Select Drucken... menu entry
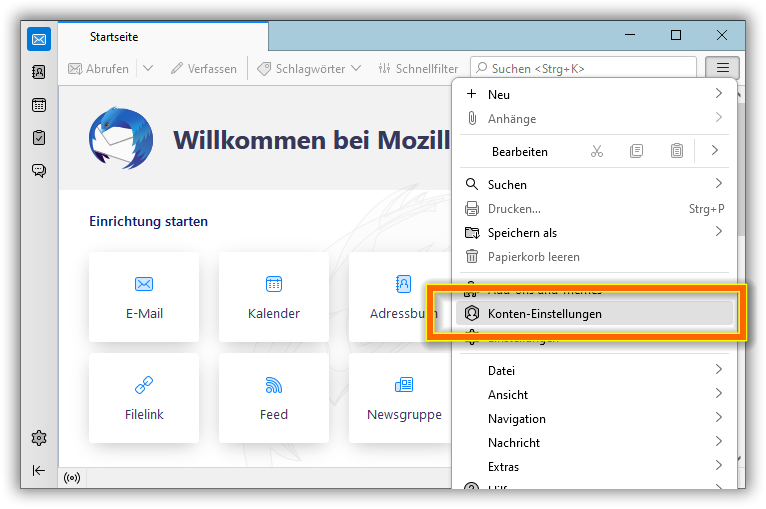This screenshot has height=509, width=766. (594, 209)
